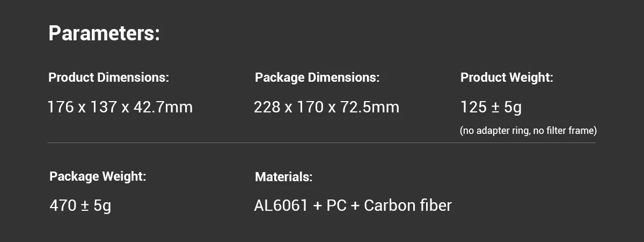Click the 125 ± 5g weight value
This screenshot has height=242, width=644.
coord(491,107)
